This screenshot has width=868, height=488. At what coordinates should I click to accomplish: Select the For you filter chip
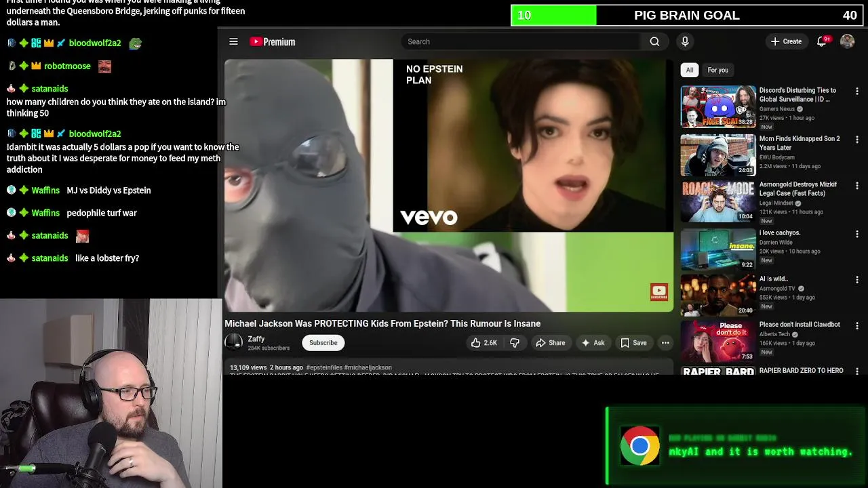click(x=718, y=70)
